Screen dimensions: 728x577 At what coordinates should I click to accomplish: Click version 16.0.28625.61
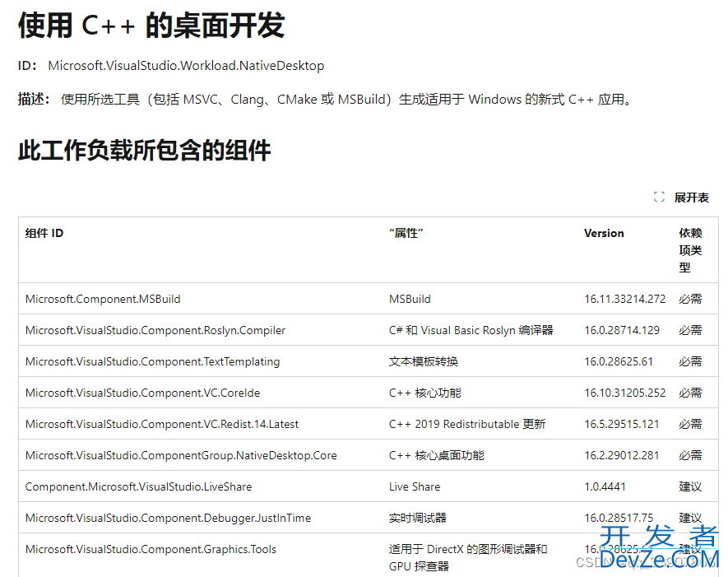619,361
